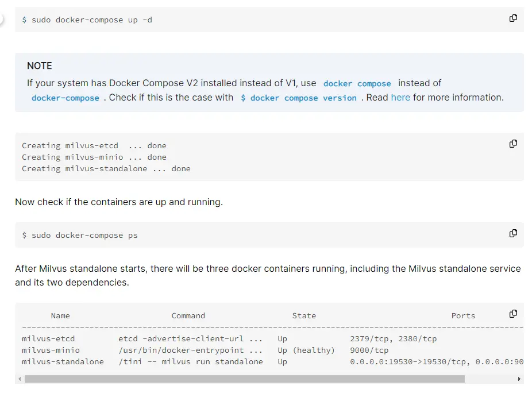Click the blue 'docker compose' inline code
This screenshot has width=532, height=397.
tap(357, 83)
